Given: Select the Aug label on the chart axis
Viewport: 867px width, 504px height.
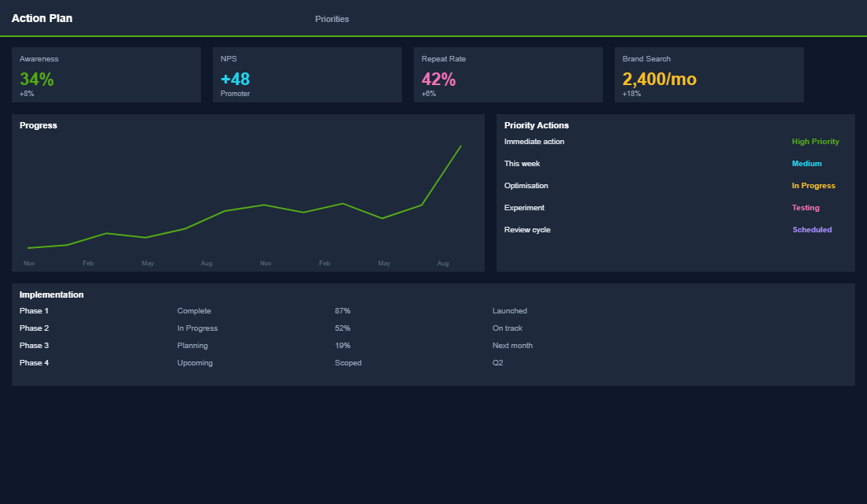Looking at the screenshot, I should click(443, 263).
